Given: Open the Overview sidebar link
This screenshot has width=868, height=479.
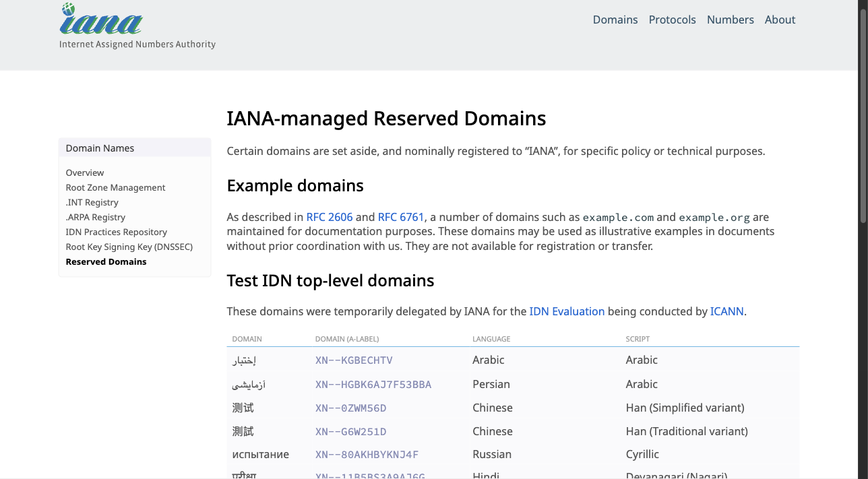Looking at the screenshot, I should tap(85, 172).
